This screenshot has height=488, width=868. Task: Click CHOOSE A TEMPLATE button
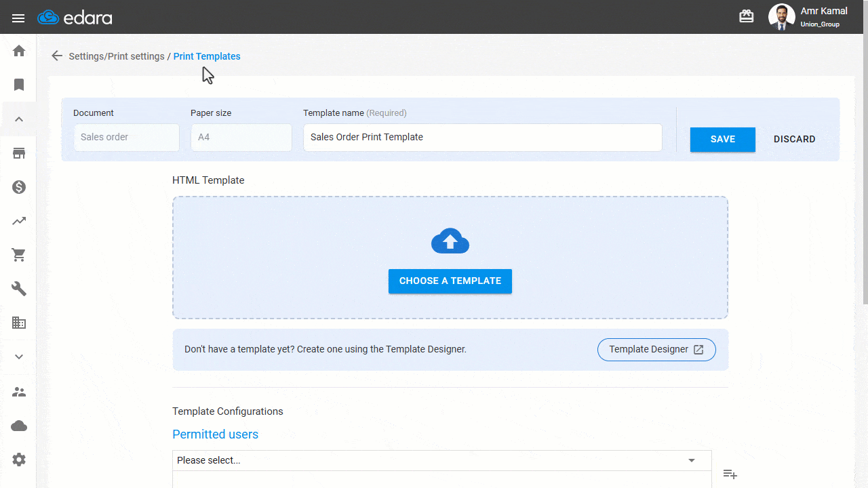[x=450, y=281]
